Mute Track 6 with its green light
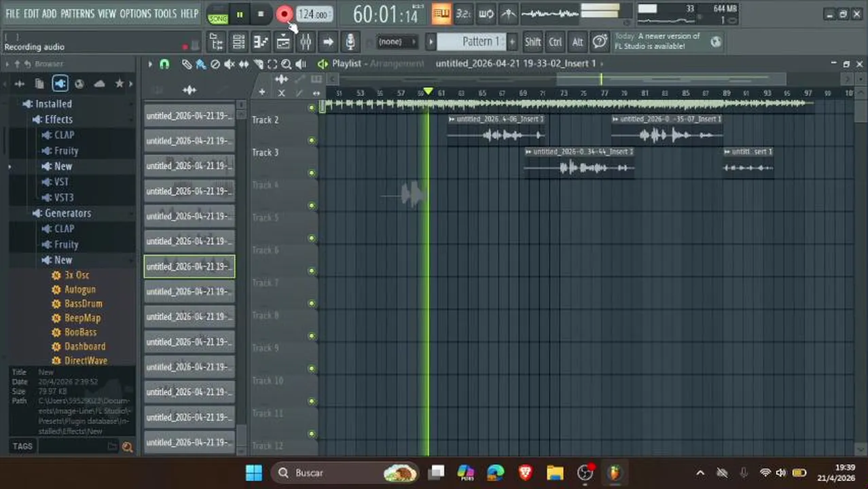 [312, 271]
